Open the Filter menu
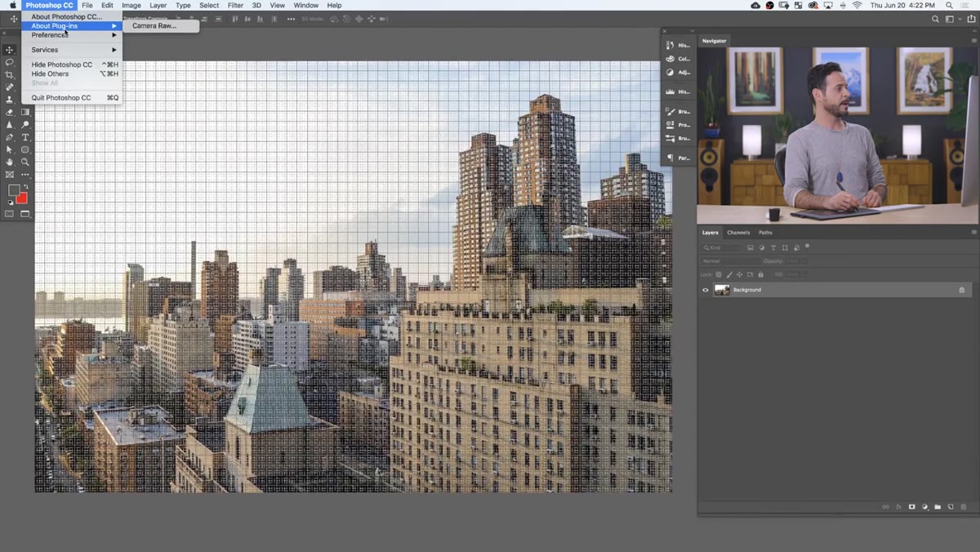The width and height of the screenshot is (980, 552). [235, 5]
